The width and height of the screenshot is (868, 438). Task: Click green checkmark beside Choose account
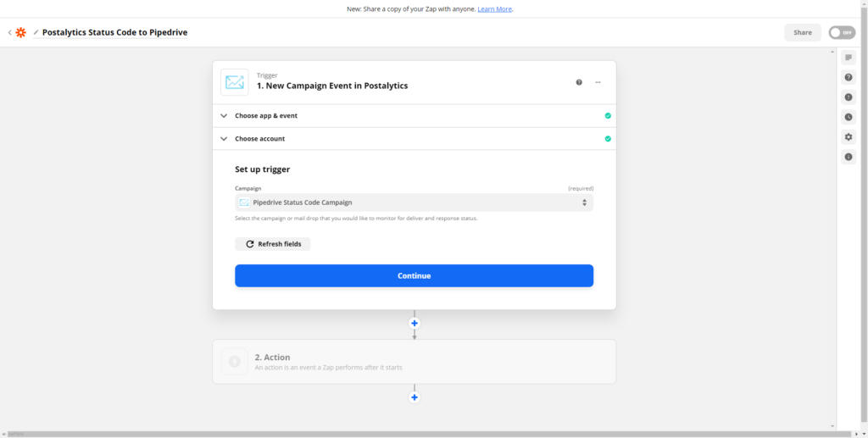pos(608,139)
